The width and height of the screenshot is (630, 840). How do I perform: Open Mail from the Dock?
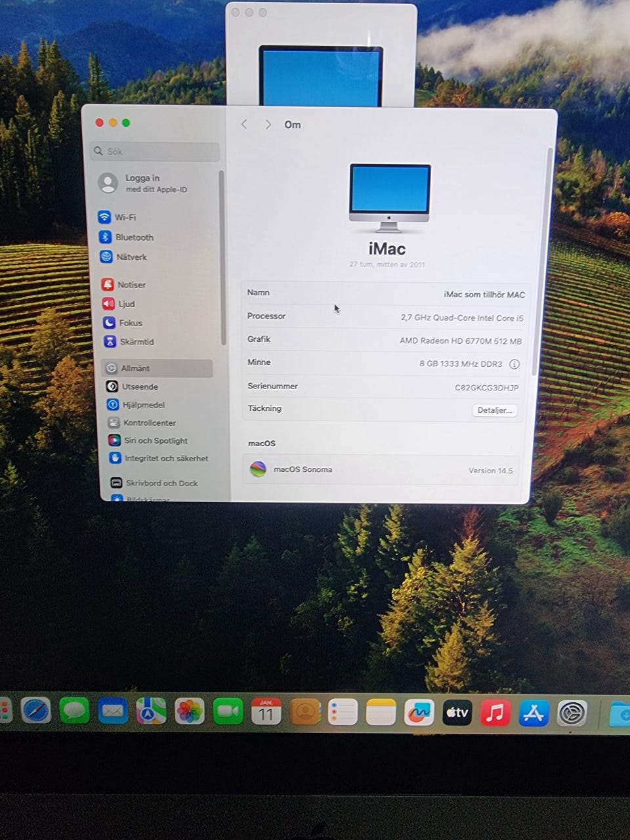point(113,711)
